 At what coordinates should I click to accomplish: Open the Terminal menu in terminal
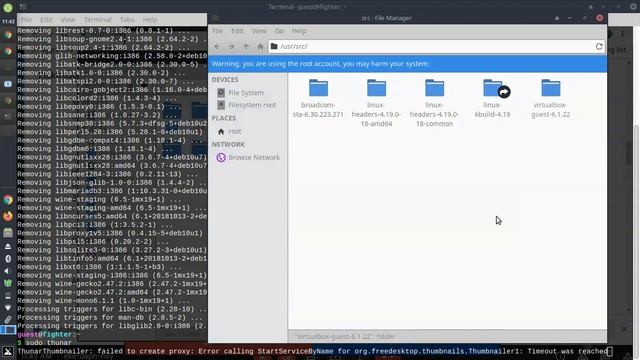98,20
